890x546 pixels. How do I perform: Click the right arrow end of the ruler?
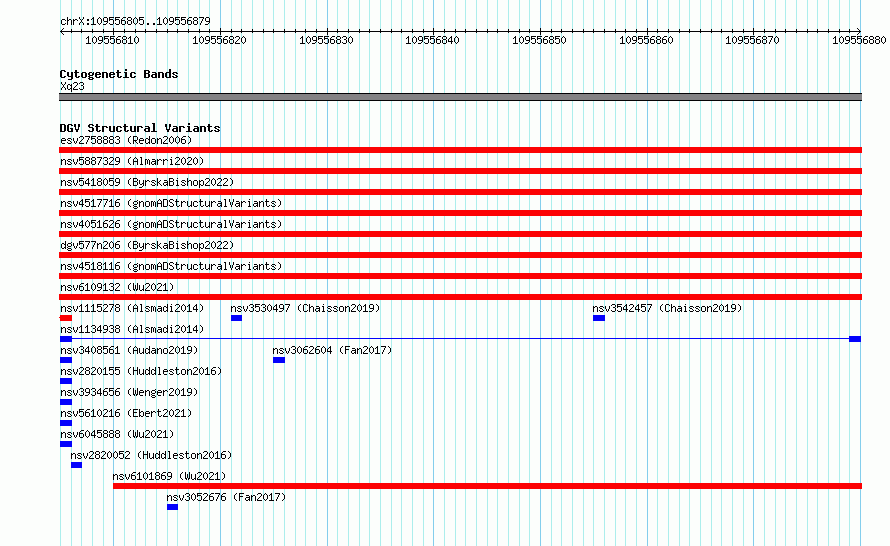pyautogui.click(x=859, y=31)
